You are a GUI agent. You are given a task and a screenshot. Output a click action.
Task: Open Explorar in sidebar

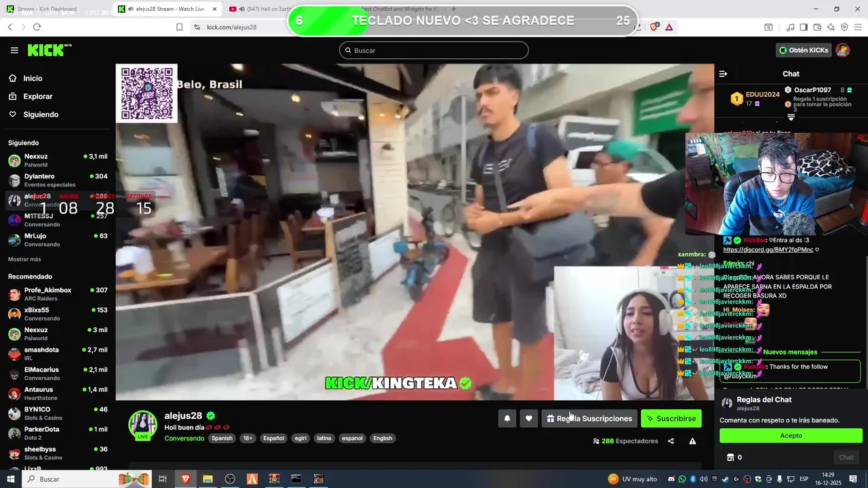coord(37,96)
